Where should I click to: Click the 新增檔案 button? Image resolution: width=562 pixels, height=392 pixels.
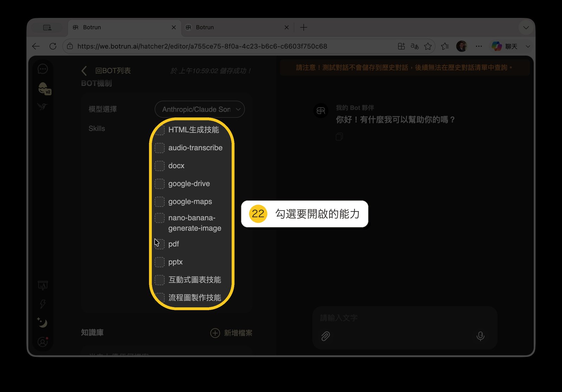point(231,333)
